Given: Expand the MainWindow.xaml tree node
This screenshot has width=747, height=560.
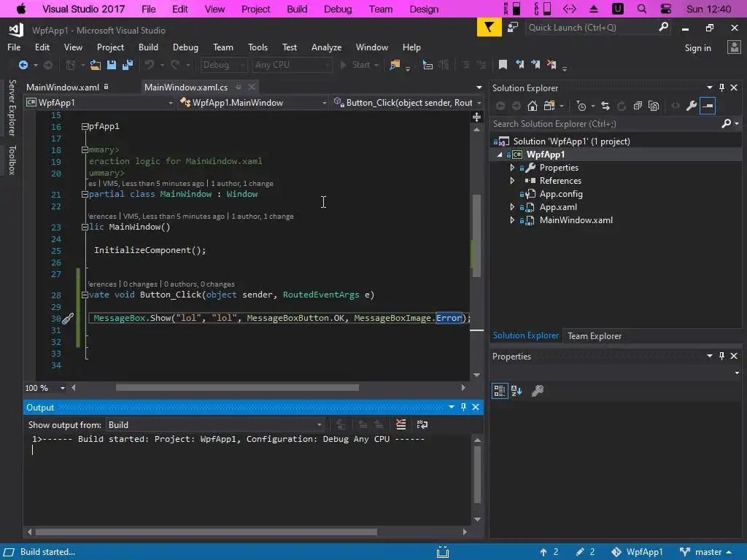Looking at the screenshot, I should [512, 220].
